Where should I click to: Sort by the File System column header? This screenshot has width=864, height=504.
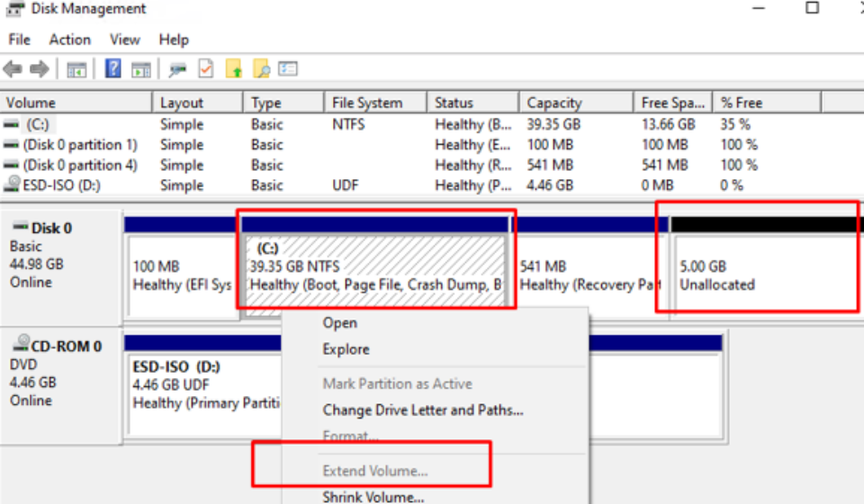375,103
